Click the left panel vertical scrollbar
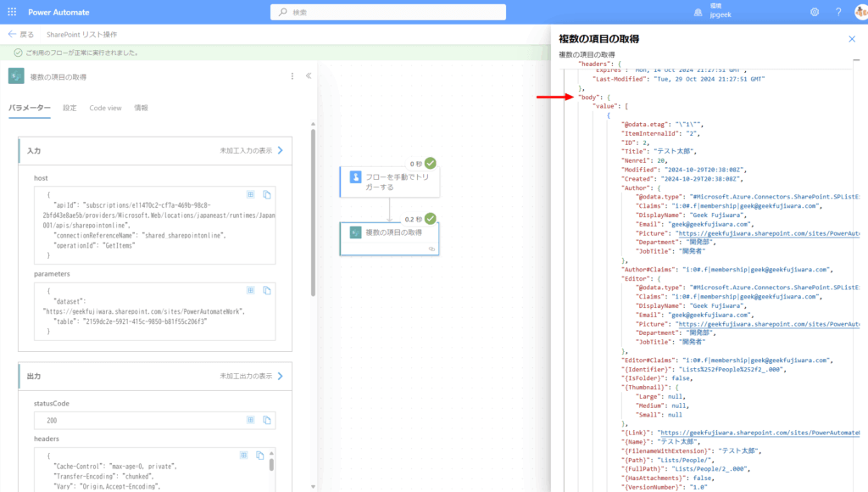This screenshot has width=868, height=492. 313,213
